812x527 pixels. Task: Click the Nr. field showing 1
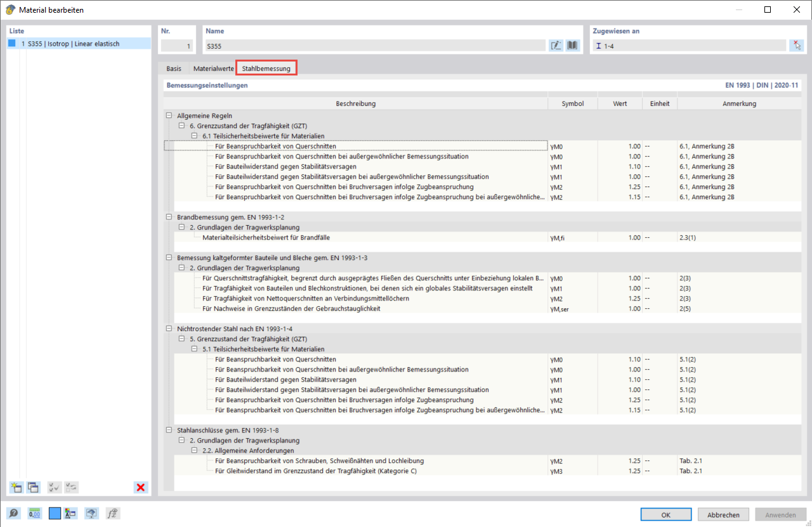[176, 46]
